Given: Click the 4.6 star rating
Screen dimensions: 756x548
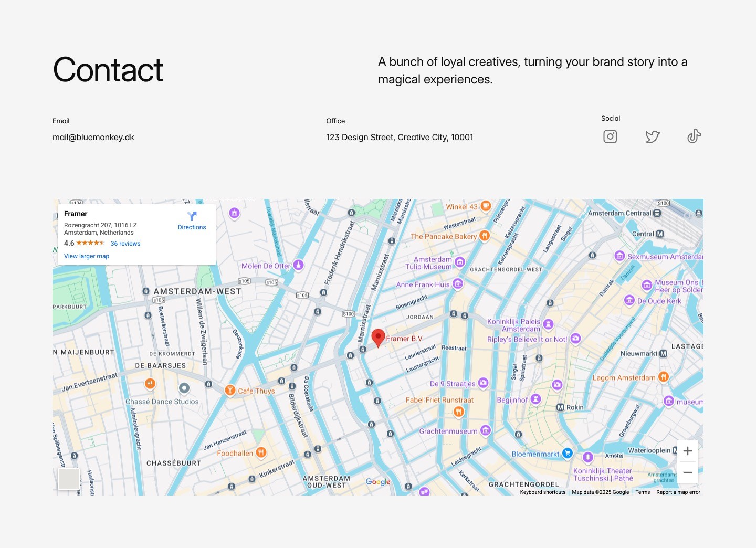Looking at the screenshot, I should pos(84,243).
